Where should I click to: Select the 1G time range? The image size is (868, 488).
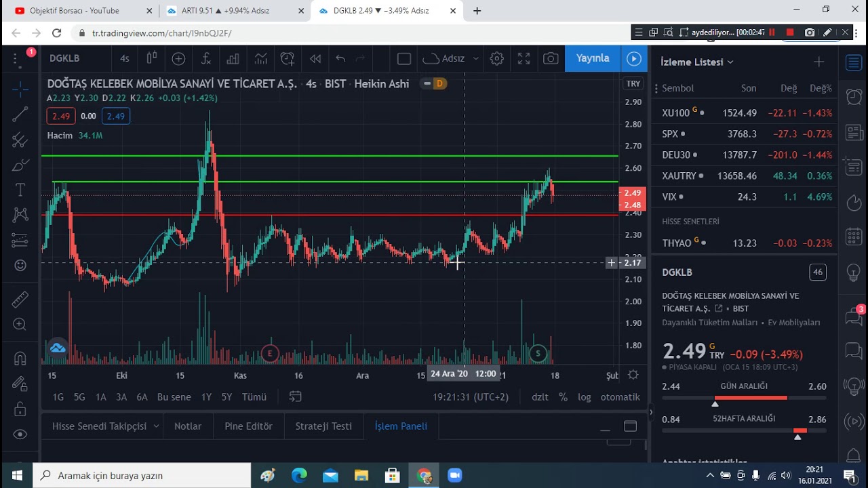[x=58, y=397]
